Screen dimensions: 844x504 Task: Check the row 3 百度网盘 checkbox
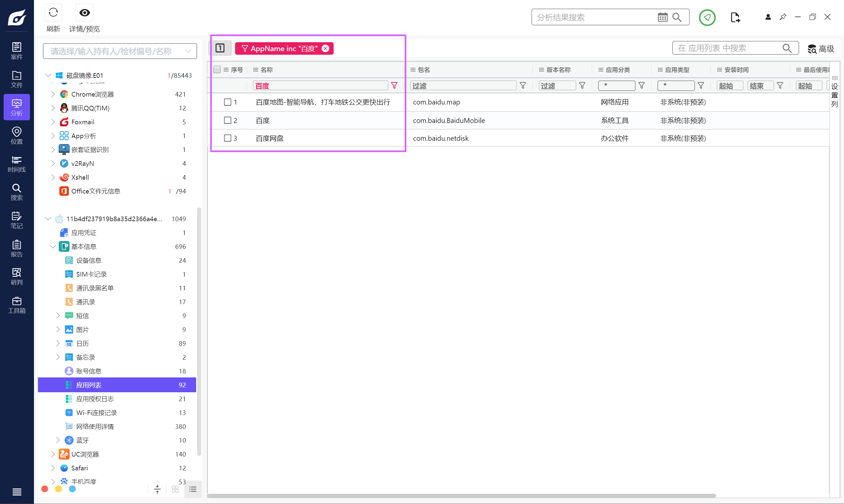click(227, 138)
